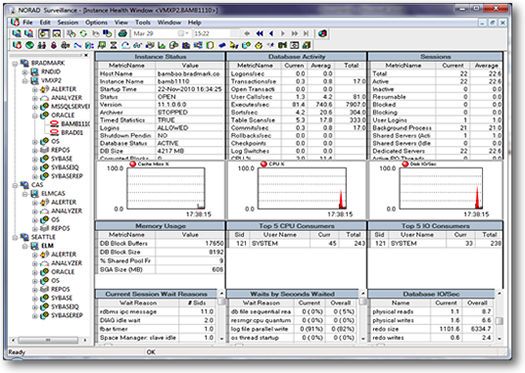Click the NORAD application icon beside File menu

(x=15, y=22)
